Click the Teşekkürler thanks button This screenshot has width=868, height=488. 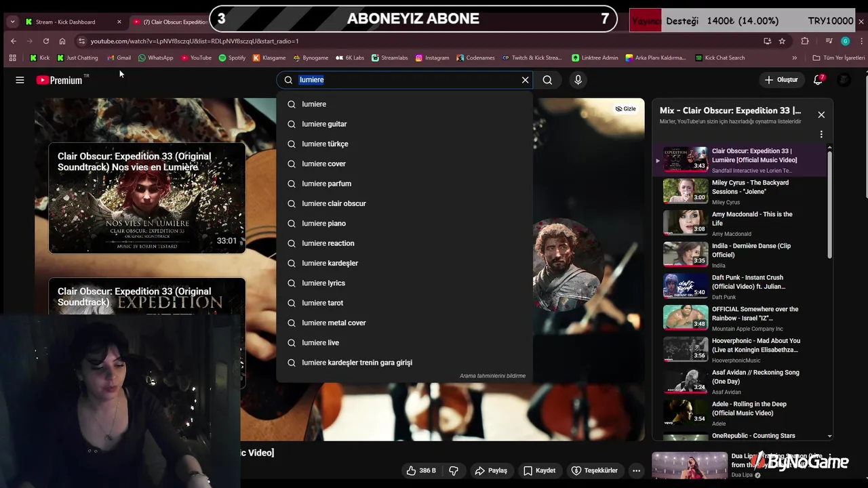pos(594,470)
